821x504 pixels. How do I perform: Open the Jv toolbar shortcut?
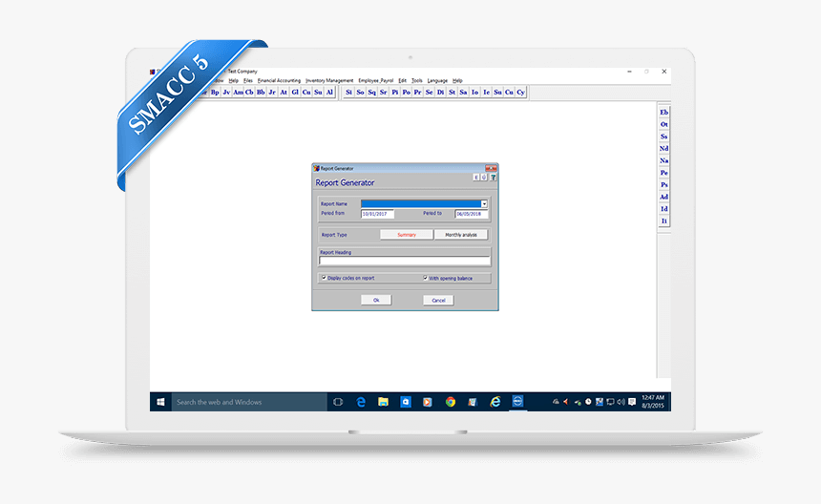coord(226,92)
